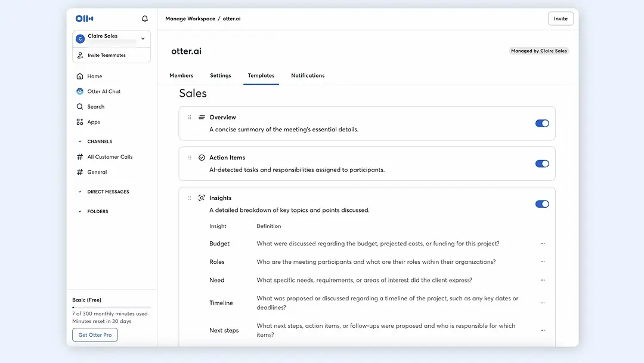Click the Otter AI Chat icon

click(80, 91)
